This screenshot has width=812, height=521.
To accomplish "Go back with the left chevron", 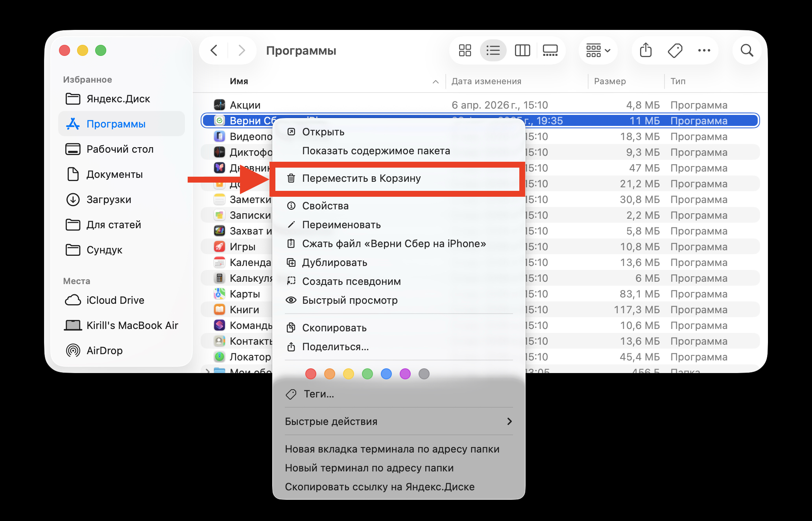I will [x=214, y=50].
